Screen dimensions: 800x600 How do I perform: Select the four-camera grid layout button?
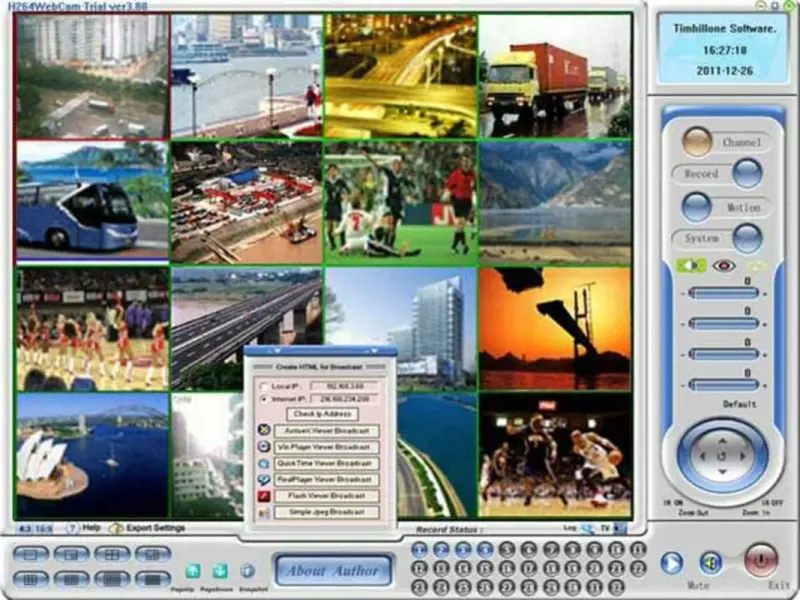pos(112,554)
